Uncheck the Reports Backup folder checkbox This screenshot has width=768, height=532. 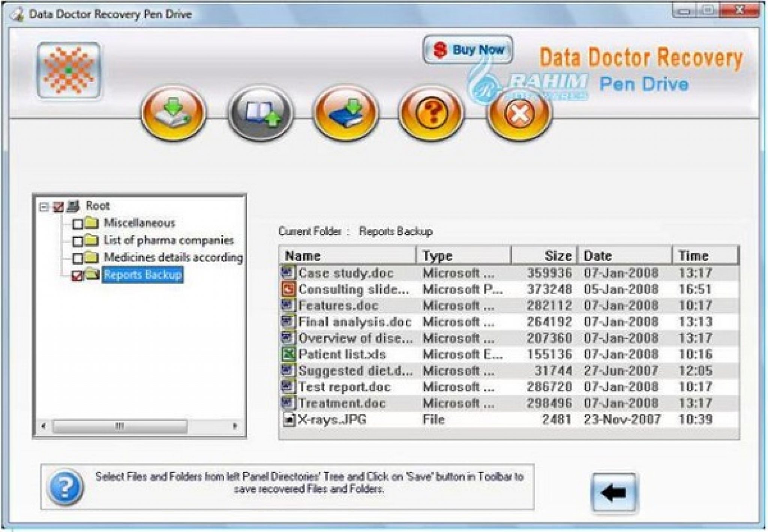click(x=77, y=276)
